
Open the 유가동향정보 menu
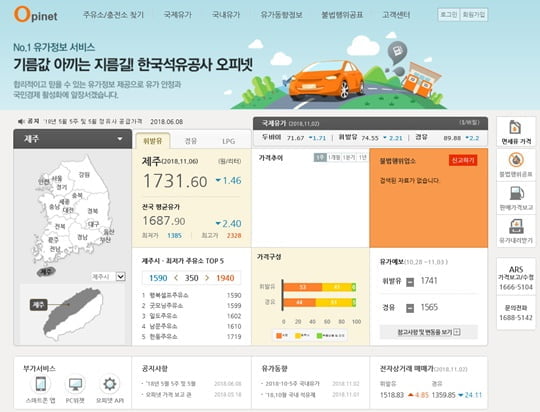pyautogui.click(x=281, y=15)
